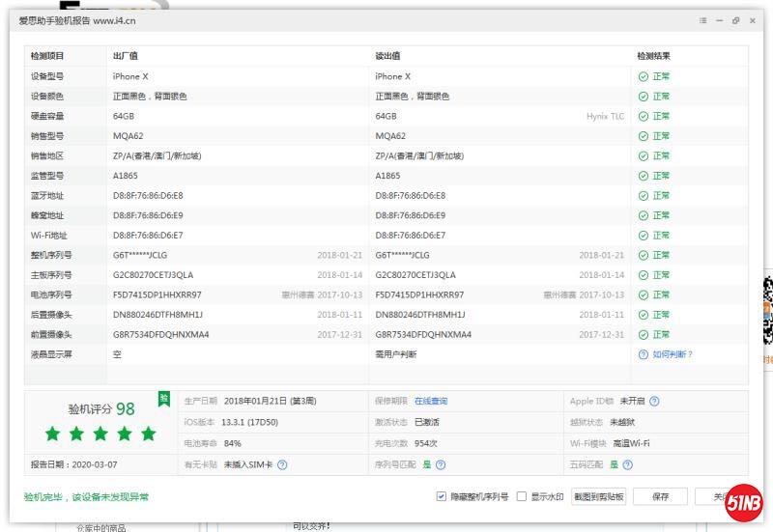Image resolution: width=773 pixels, height=532 pixels.
Task: Click 正常 check icon for 设备型号 row
Action: (x=643, y=76)
